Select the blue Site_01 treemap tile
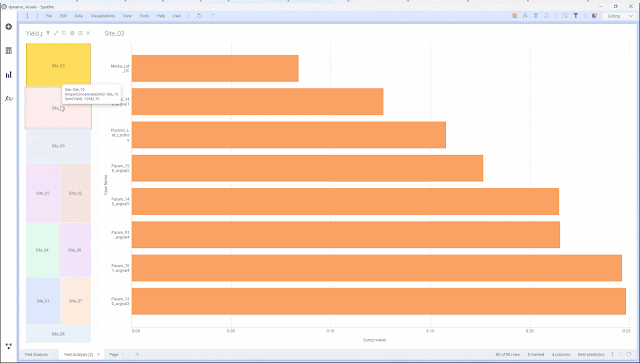Screen dimensions: 640x363 (43, 301)
